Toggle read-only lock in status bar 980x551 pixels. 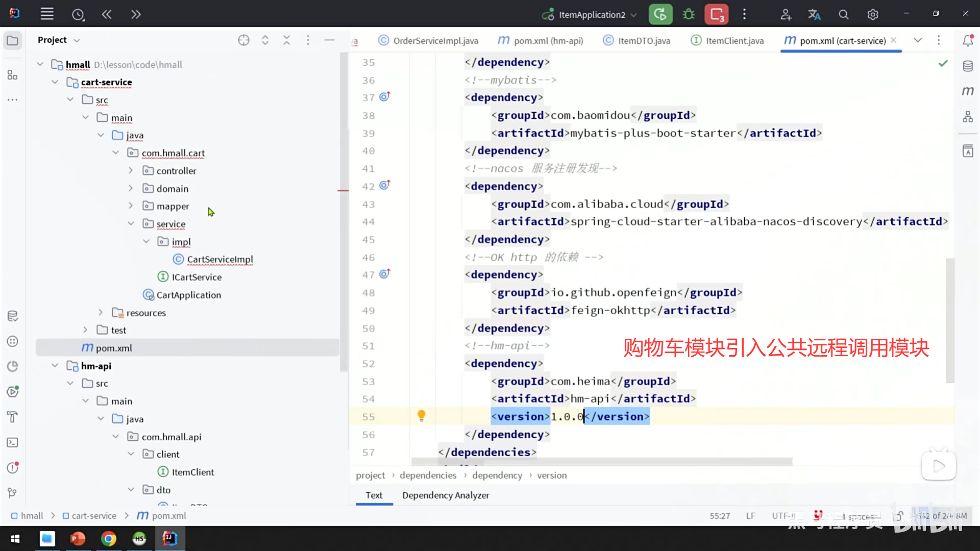(x=899, y=516)
